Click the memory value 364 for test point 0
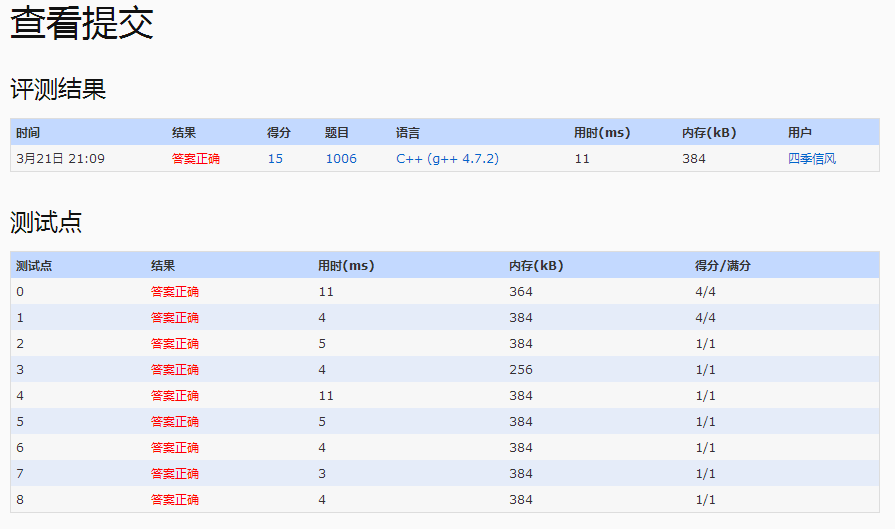This screenshot has width=895, height=529. pos(521,292)
